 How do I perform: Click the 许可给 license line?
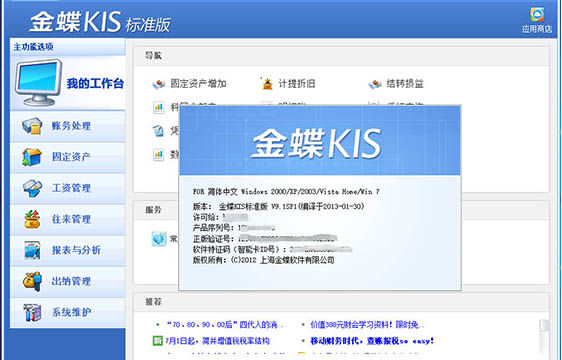[x=221, y=217]
